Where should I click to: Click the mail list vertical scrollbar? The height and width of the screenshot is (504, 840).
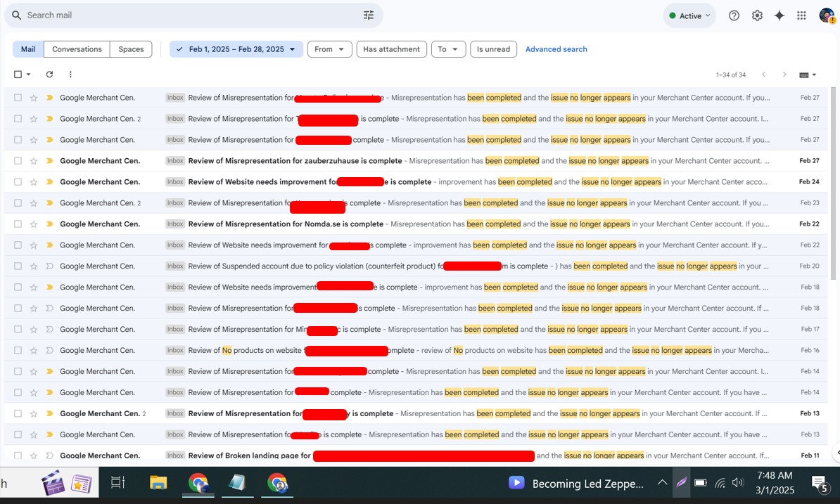[x=833, y=183]
